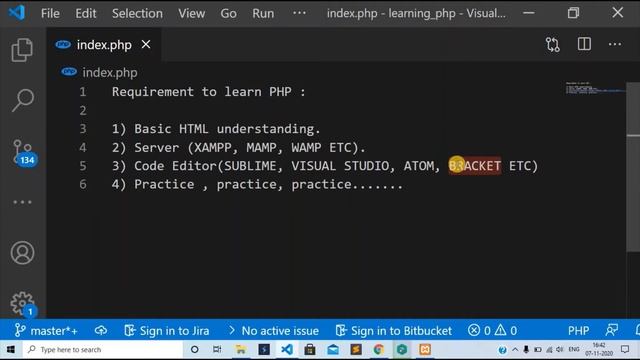Close the index.php editor tab

[146, 44]
